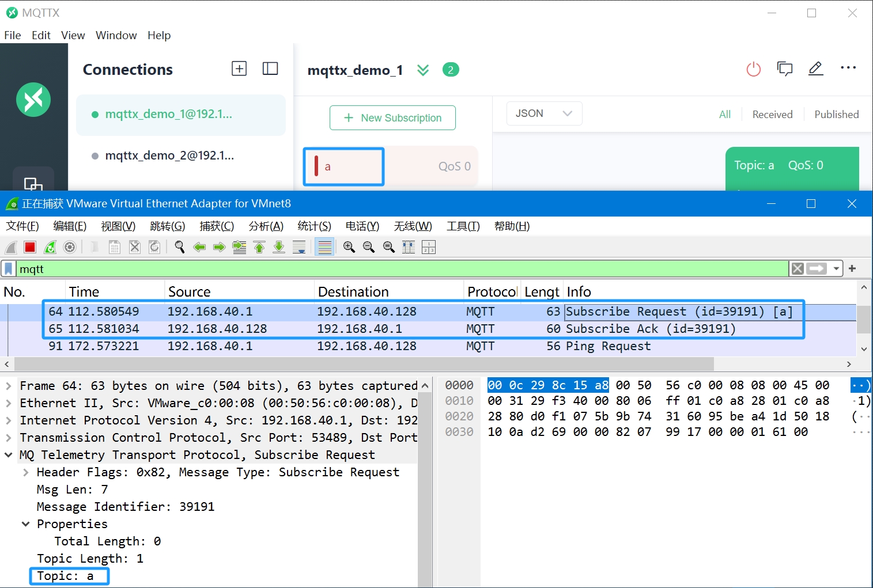The image size is (873, 588).
Task: Expand Transmission Control Protocol node
Action: (x=9, y=438)
